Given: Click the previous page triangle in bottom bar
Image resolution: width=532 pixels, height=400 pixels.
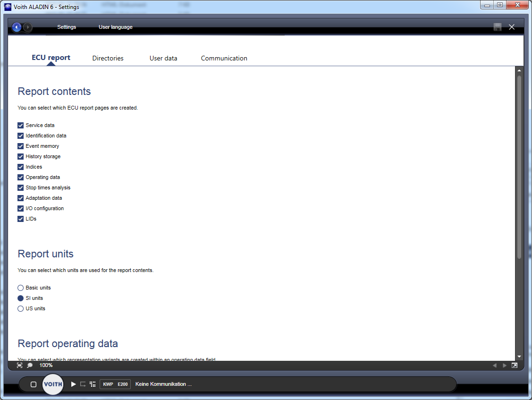Looking at the screenshot, I should [495, 366].
